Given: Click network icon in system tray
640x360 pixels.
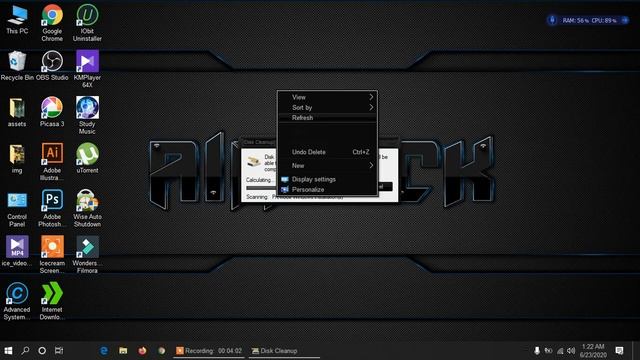Looking at the screenshot, I should [x=560, y=351].
